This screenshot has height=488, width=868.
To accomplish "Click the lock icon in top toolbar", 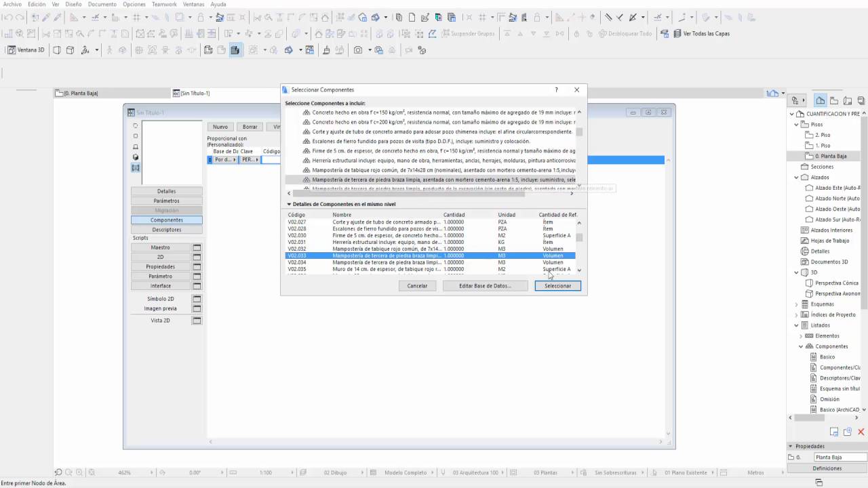I will pos(201,17).
